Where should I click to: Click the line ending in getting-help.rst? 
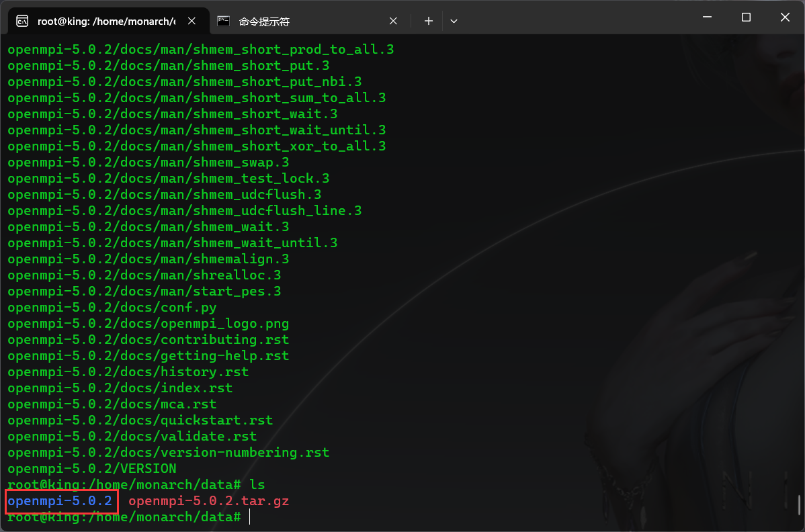pyautogui.click(x=149, y=355)
